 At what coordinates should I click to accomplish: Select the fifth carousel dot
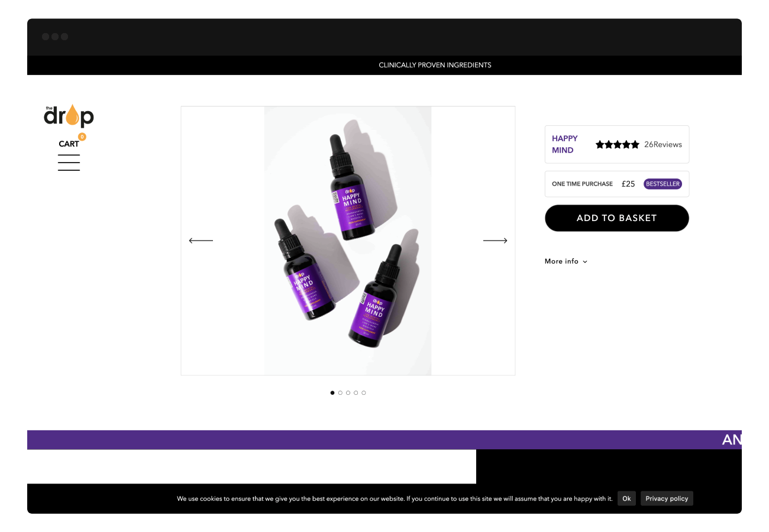pos(364,392)
